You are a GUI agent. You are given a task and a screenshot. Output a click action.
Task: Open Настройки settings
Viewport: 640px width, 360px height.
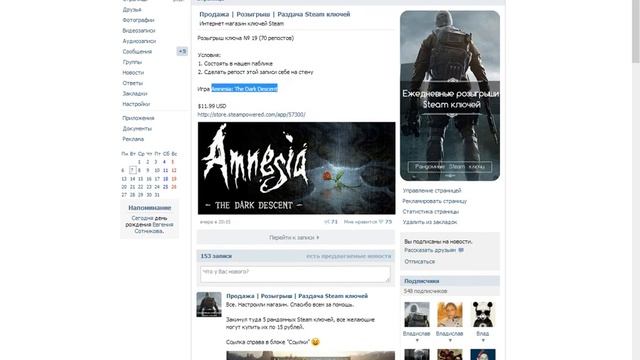pyautogui.click(x=136, y=104)
